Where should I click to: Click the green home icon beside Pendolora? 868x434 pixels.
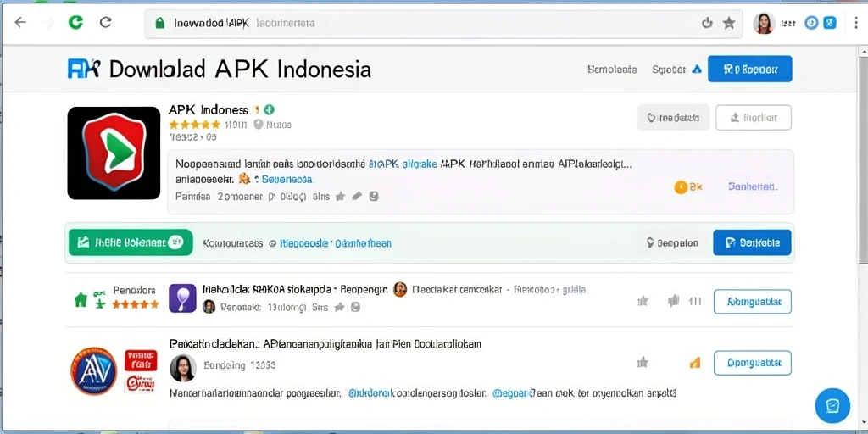81,300
